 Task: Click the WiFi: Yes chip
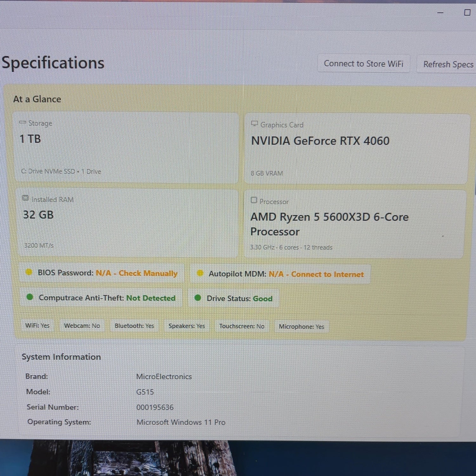pyautogui.click(x=37, y=326)
